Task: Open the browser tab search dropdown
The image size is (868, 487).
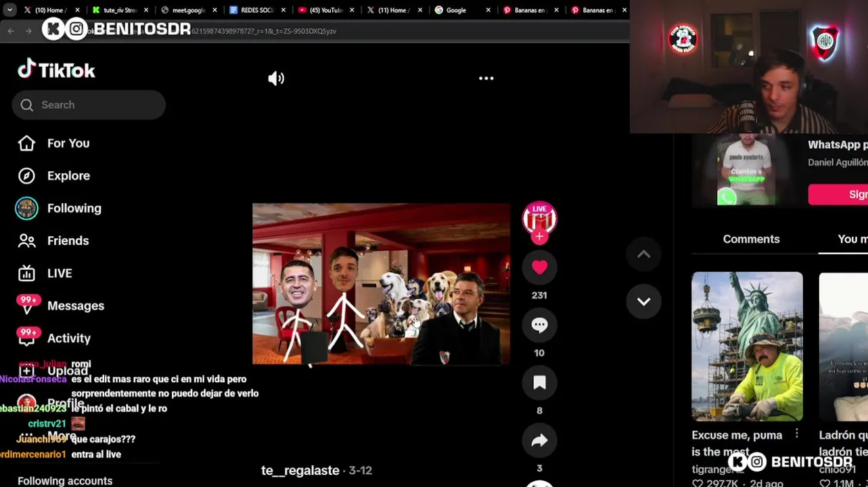Action: [x=9, y=10]
